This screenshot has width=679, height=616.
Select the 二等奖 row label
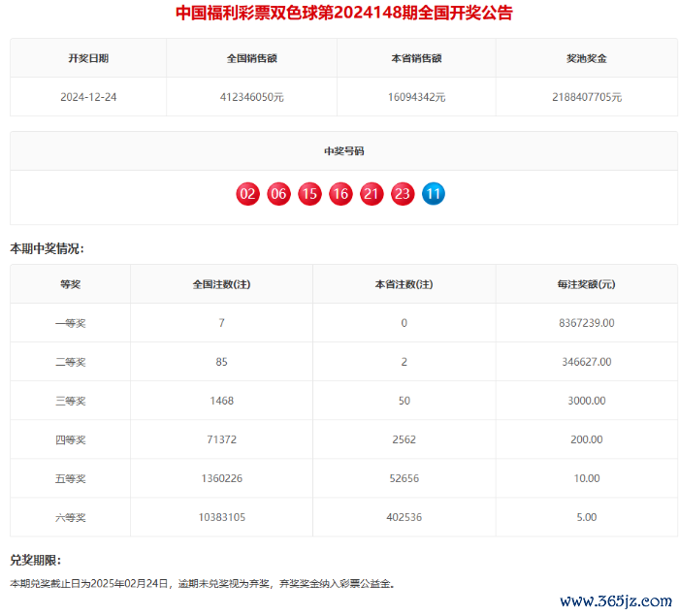point(70,362)
